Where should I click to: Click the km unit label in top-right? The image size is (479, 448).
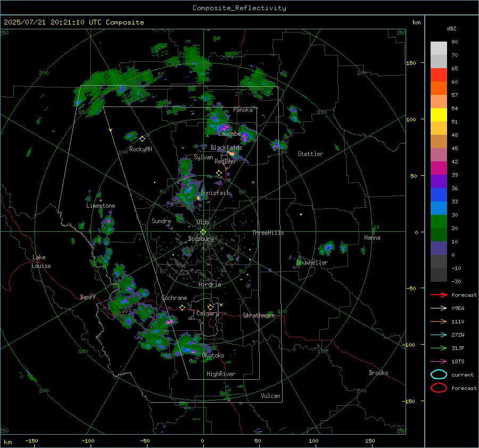[416, 22]
